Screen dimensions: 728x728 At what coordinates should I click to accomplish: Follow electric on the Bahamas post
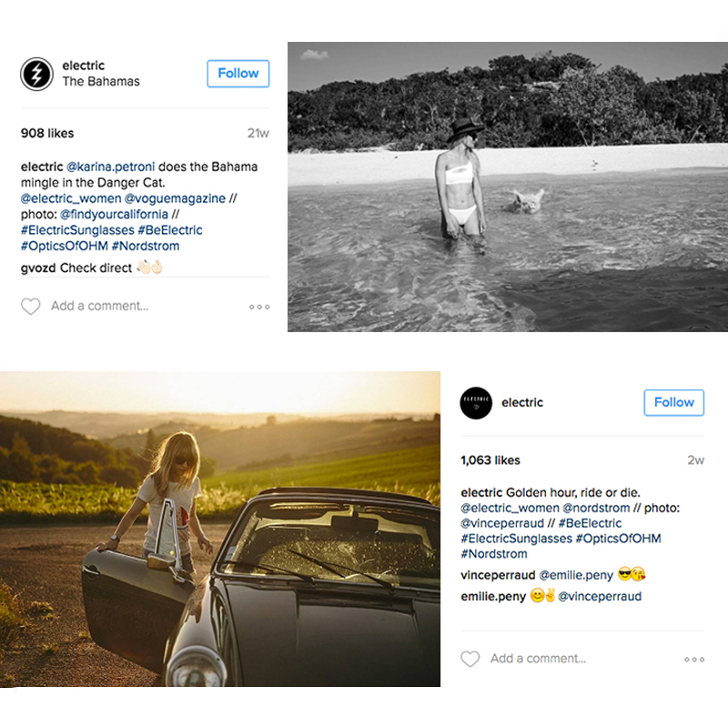[238, 74]
